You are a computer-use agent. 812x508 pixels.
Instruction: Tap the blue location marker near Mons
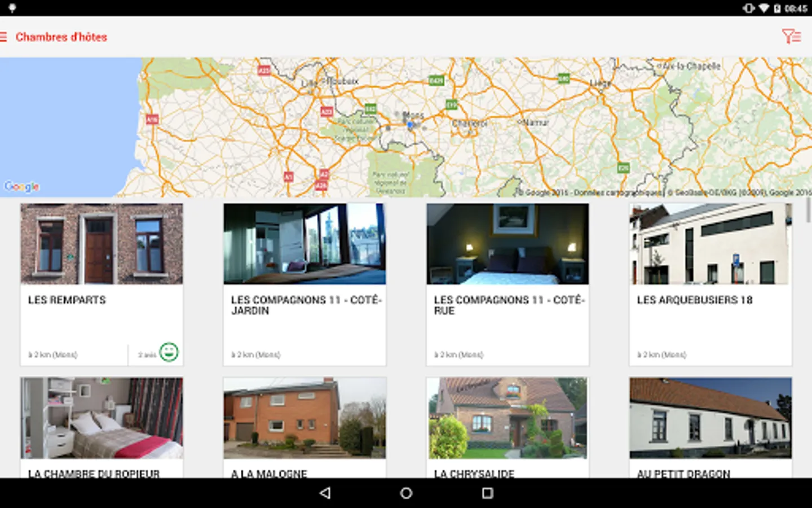[411, 125]
